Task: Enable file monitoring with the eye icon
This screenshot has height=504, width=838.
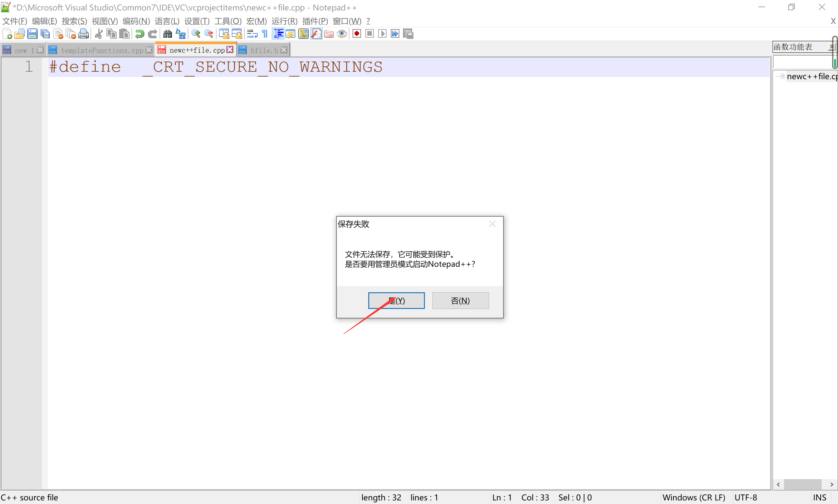Action: [x=342, y=34]
